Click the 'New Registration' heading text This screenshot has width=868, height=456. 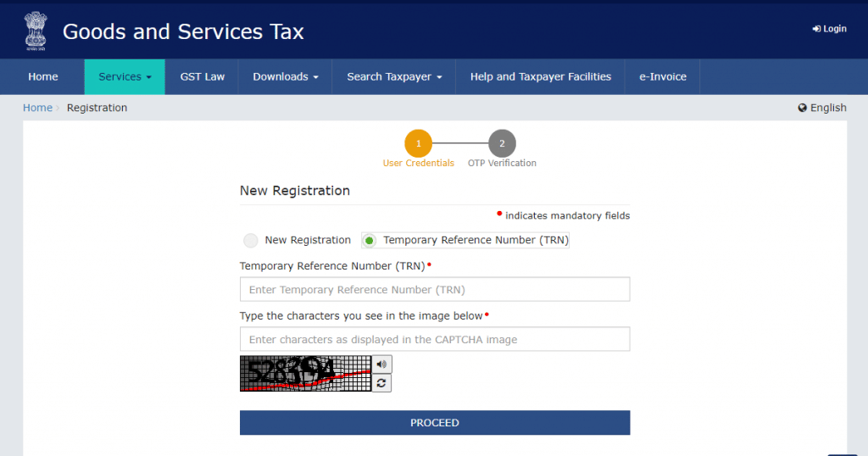294,191
